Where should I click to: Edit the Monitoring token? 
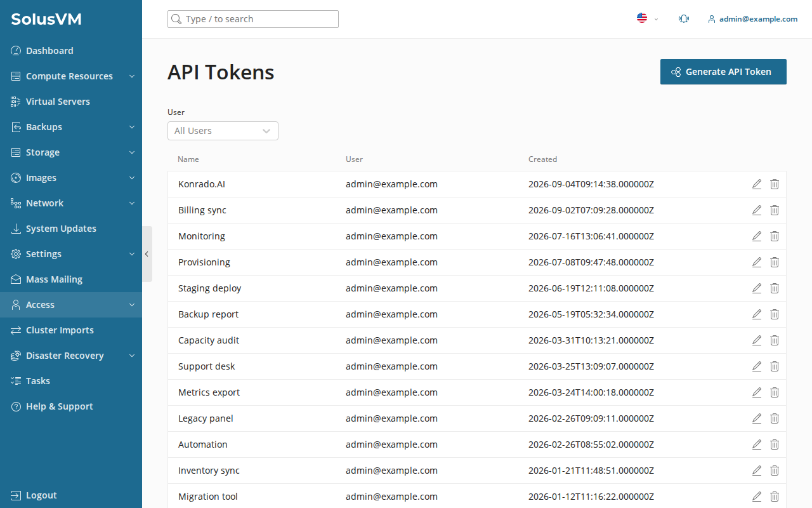click(x=756, y=236)
